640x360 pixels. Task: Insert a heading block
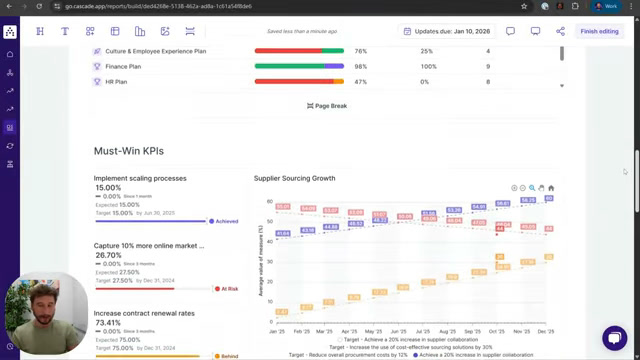40,31
